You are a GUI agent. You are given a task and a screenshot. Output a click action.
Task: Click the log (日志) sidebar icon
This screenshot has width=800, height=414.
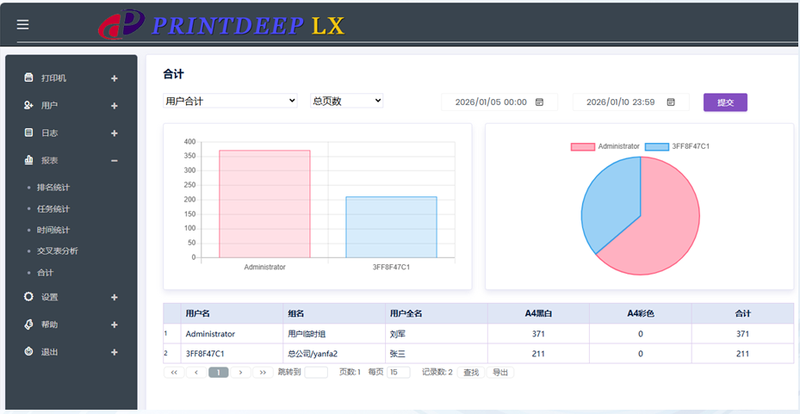click(x=29, y=132)
